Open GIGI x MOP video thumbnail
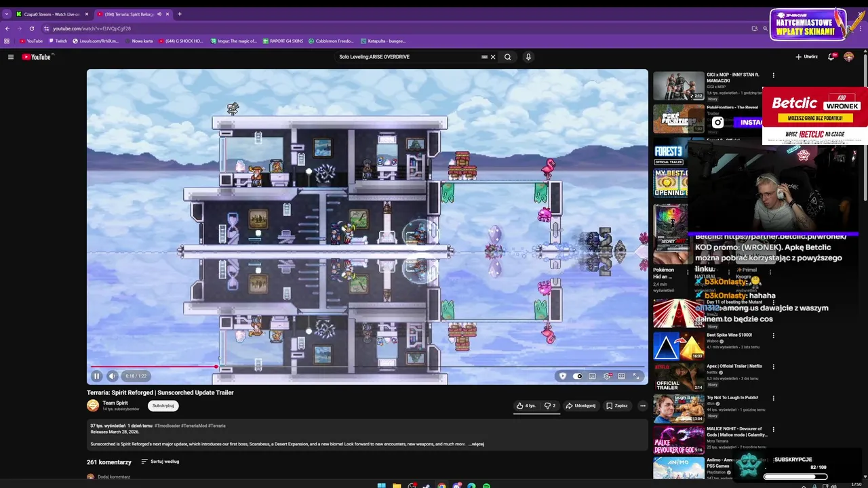Viewport: 868px width, 488px height. (x=679, y=86)
